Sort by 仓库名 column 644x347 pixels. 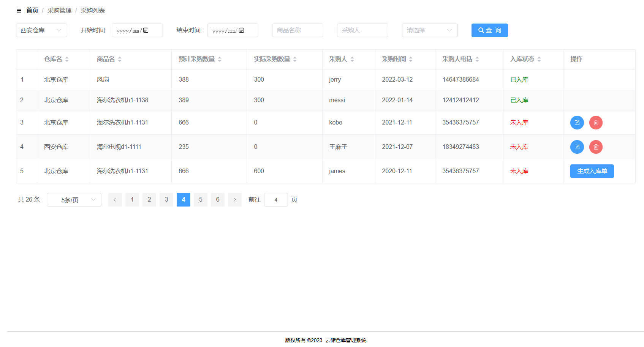67,59
